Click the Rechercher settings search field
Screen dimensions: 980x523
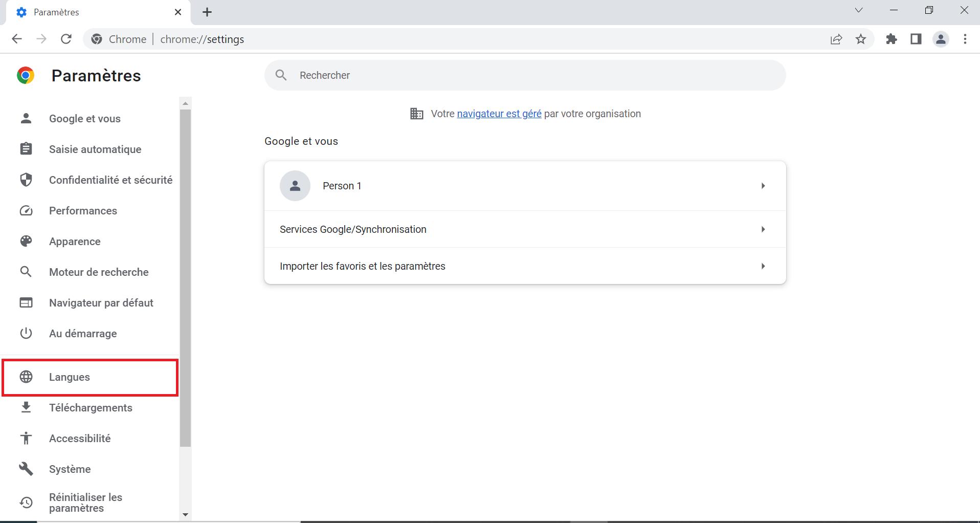(532, 75)
